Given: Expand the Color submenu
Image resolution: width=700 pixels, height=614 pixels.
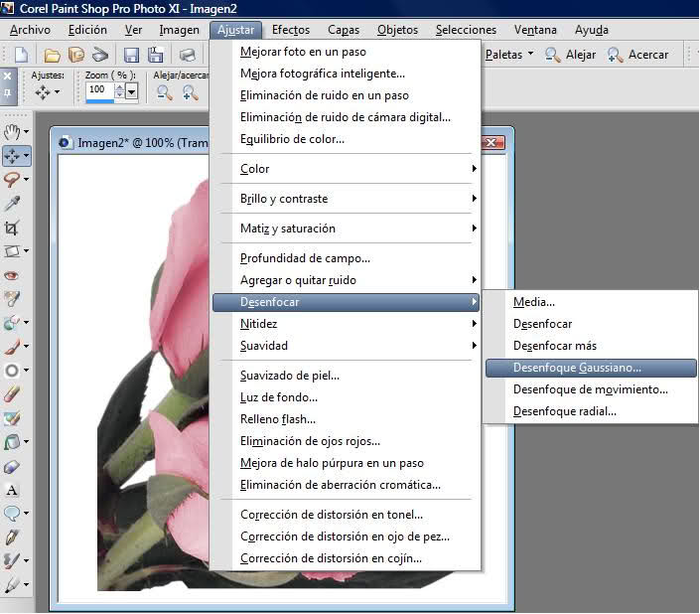Looking at the screenshot, I should click(346, 169).
